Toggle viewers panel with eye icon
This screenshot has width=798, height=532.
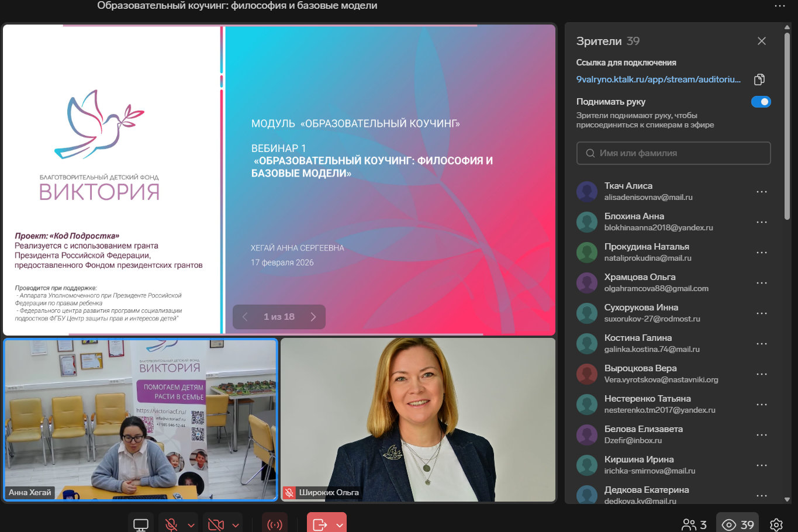(x=737, y=524)
